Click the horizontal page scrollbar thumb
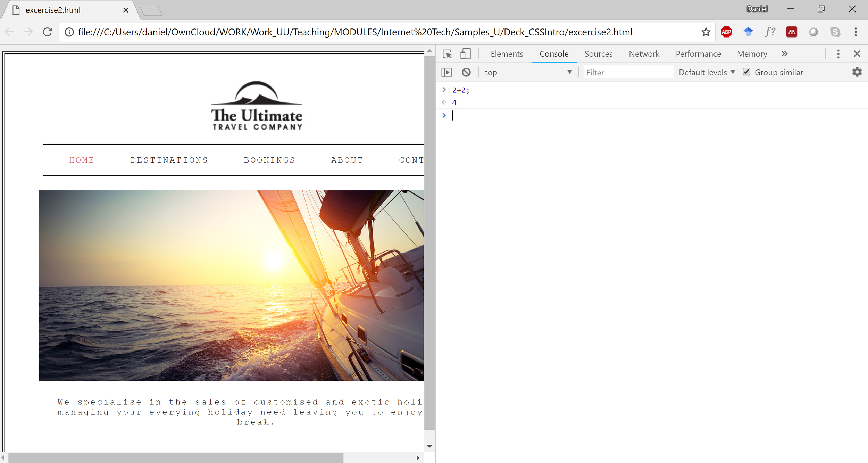The image size is (868, 463). [175, 457]
